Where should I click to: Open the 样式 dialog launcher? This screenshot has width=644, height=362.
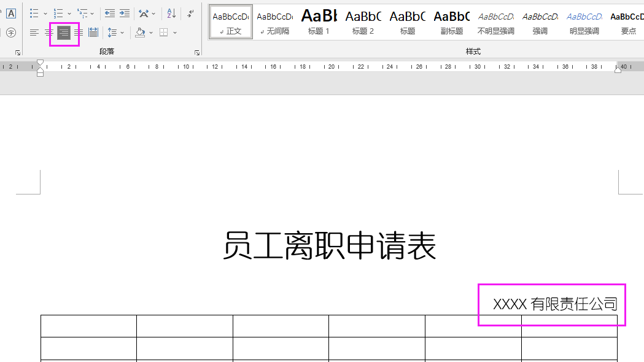(x=642, y=53)
